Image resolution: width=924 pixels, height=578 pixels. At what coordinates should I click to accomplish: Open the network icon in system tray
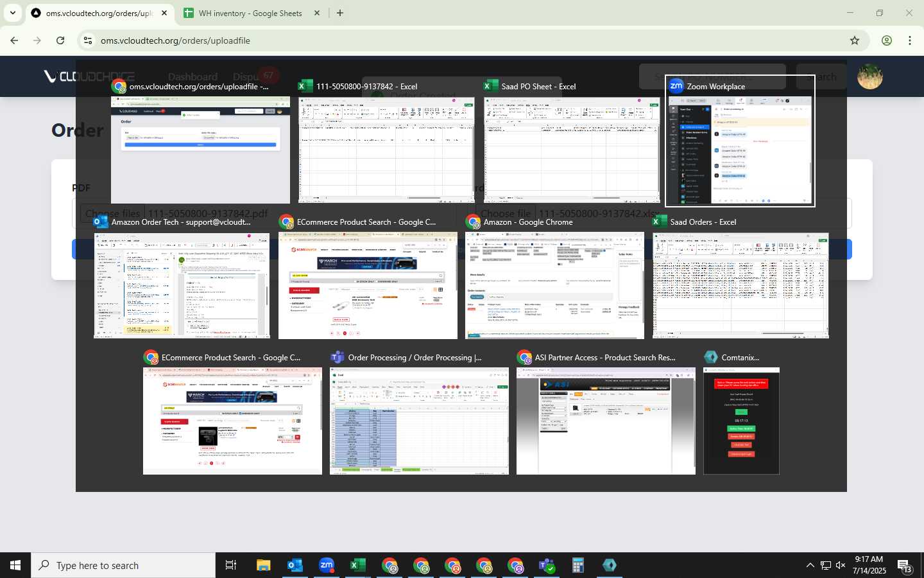pyautogui.click(x=826, y=565)
